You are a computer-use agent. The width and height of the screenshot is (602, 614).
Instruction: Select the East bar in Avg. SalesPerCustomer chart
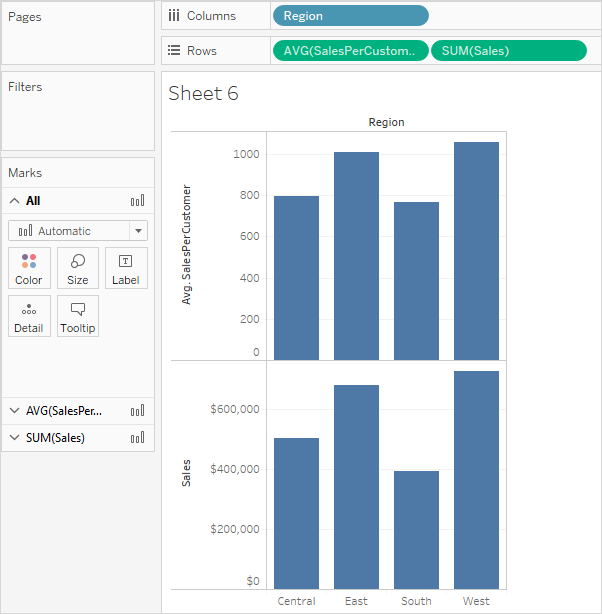(x=356, y=255)
